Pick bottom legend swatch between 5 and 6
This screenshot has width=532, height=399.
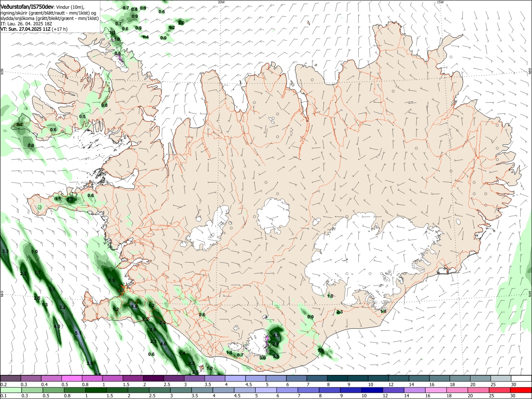tap(265, 390)
